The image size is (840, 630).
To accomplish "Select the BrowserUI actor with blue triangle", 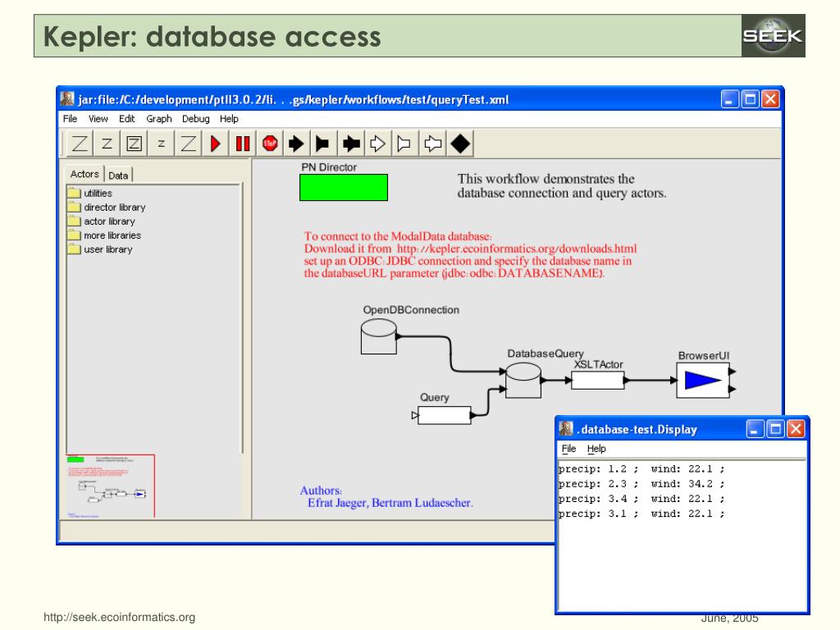I will coord(703,381).
